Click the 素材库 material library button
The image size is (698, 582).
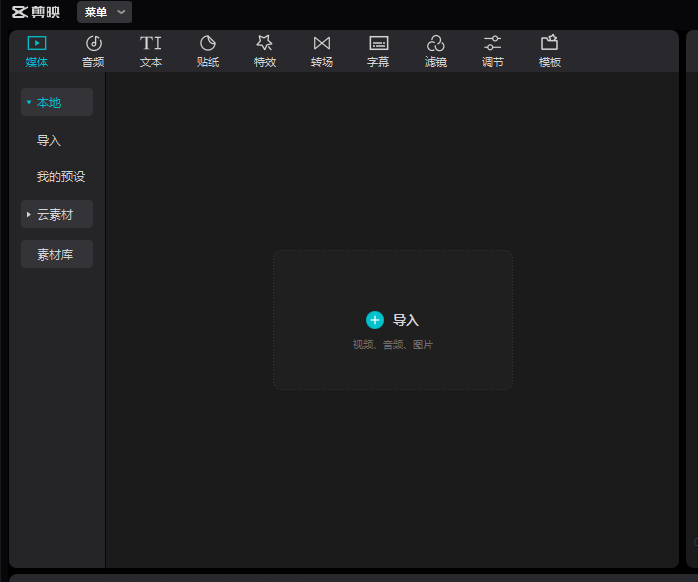coord(56,255)
